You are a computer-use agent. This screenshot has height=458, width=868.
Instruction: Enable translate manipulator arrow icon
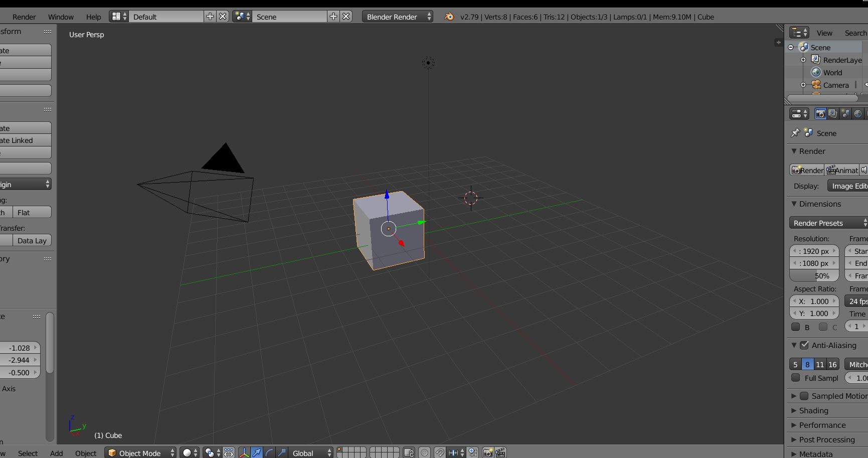pyautogui.click(x=257, y=452)
